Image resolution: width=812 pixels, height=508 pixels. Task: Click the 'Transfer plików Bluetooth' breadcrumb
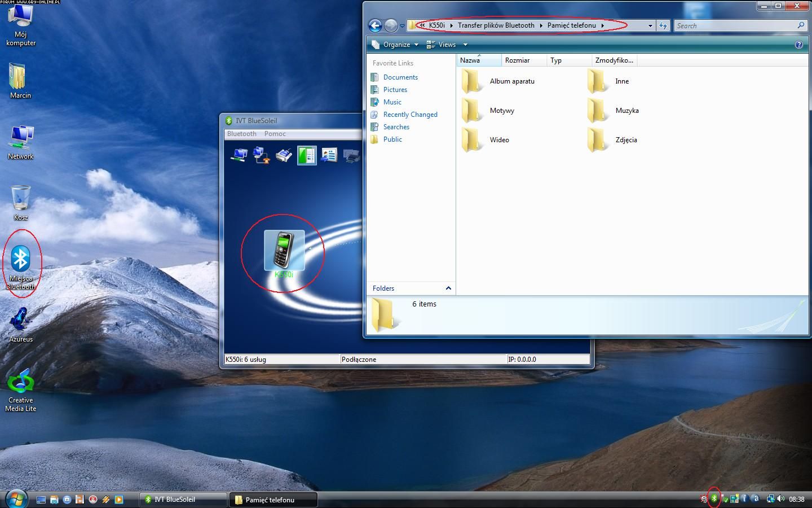pos(496,25)
